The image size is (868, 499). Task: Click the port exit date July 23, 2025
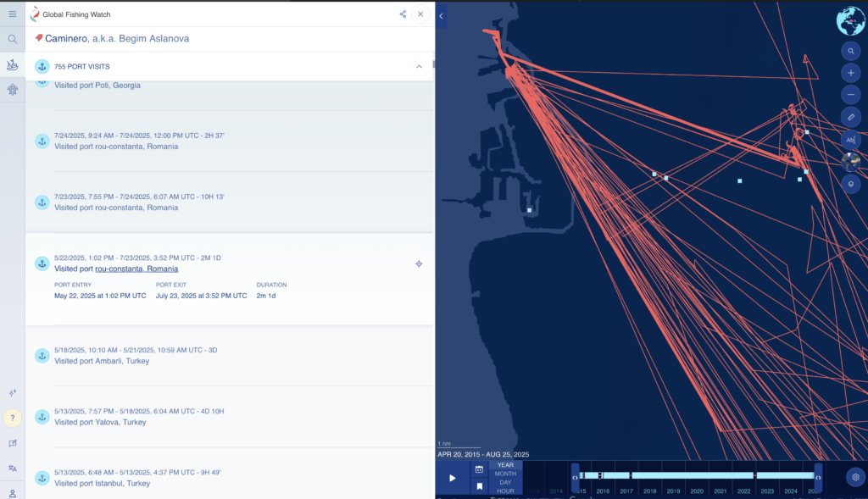coord(201,296)
